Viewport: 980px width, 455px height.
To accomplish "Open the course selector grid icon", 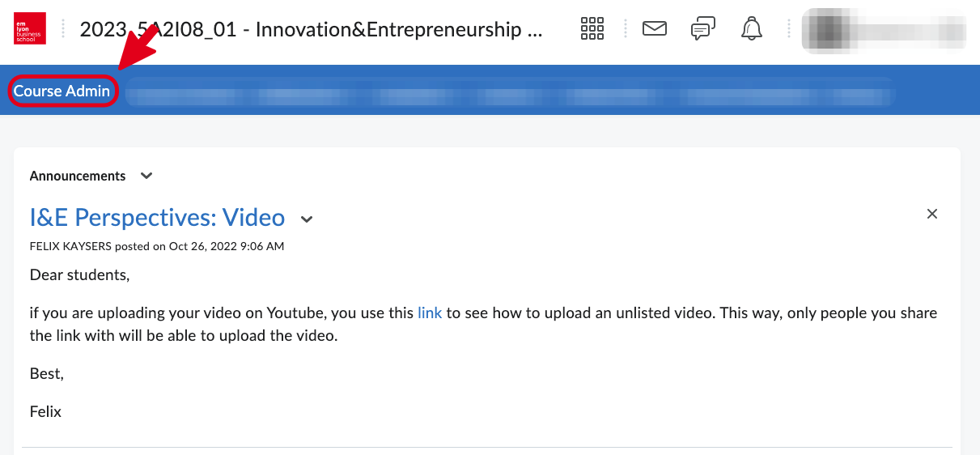I will click(592, 29).
